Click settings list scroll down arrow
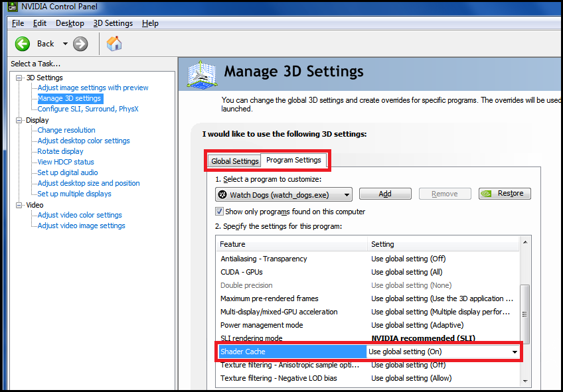This screenshot has height=392, width=563. click(525, 381)
